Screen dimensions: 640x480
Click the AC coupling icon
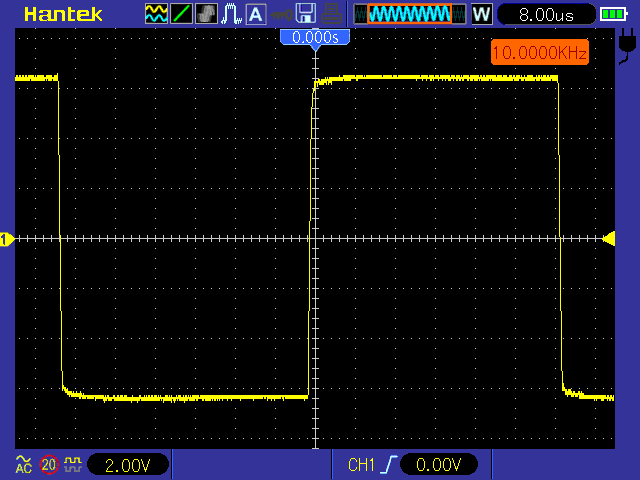(23, 464)
